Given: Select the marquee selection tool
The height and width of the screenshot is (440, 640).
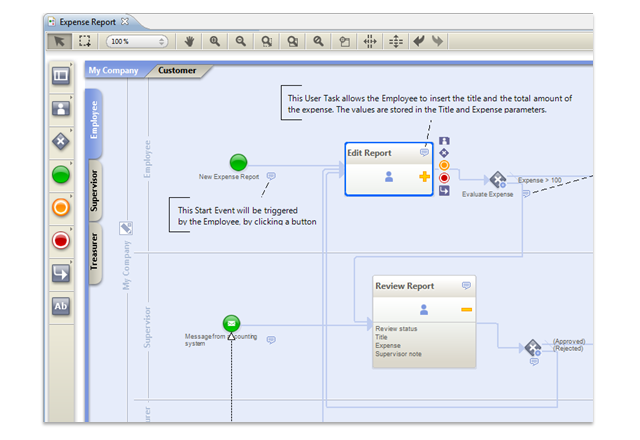Looking at the screenshot, I should 85,41.
